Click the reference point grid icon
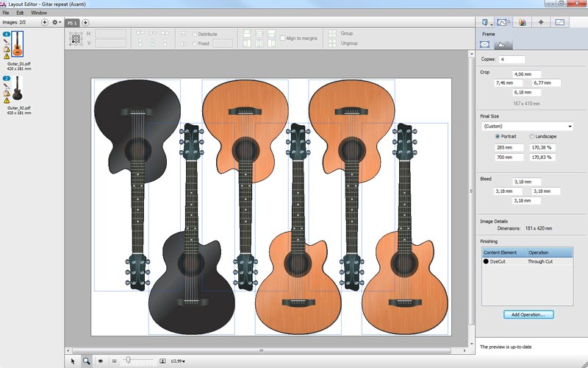The height and width of the screenshot is (368, 588). (x=76, y=39)
